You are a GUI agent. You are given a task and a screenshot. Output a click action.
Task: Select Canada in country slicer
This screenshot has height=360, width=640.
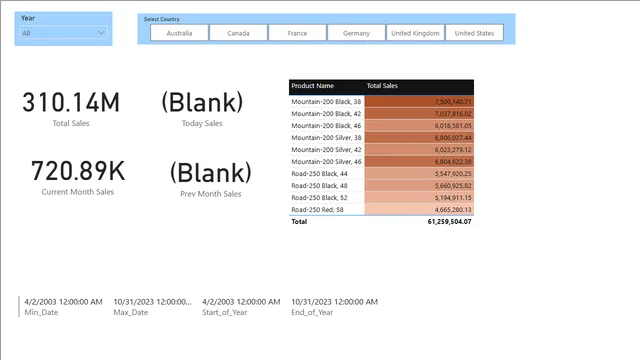(238, 33)
